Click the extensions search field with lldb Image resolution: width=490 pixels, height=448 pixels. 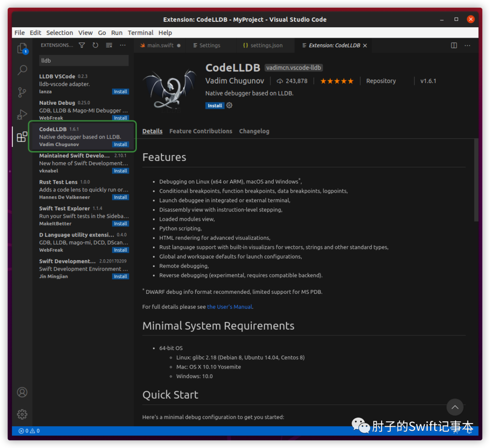[x=84, y=61]
